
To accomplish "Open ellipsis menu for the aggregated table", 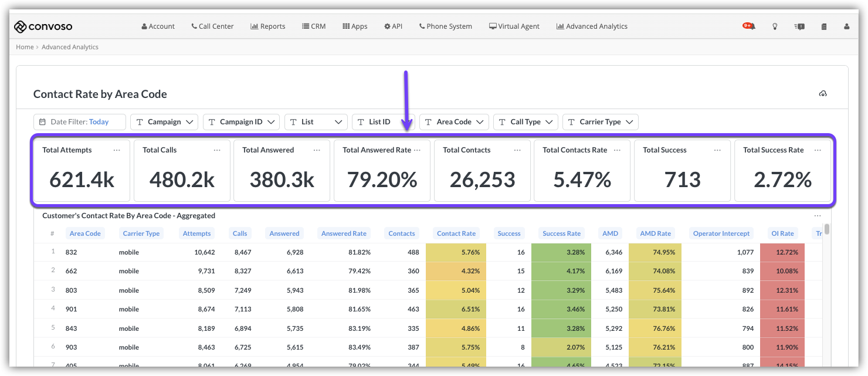I will tap(818, 216).
